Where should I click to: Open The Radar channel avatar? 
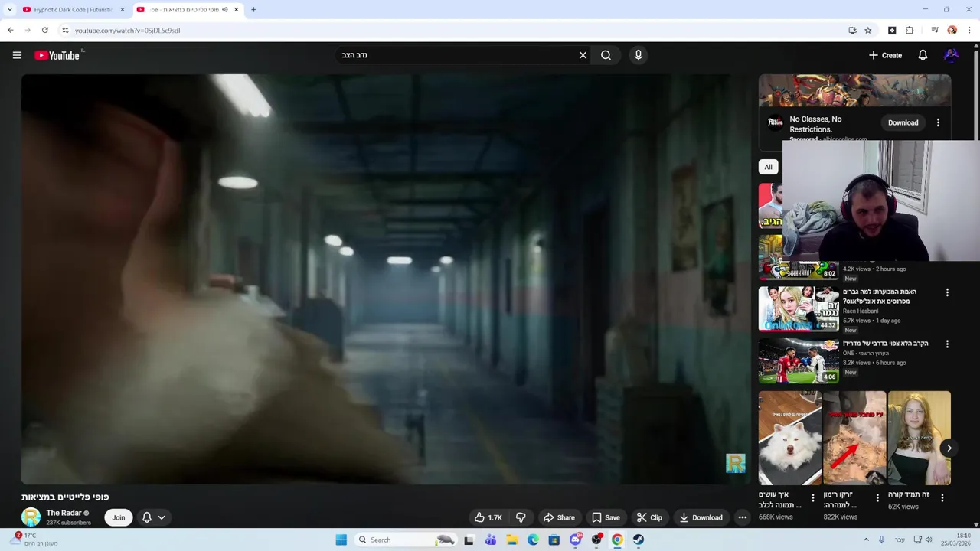[31, 517]
